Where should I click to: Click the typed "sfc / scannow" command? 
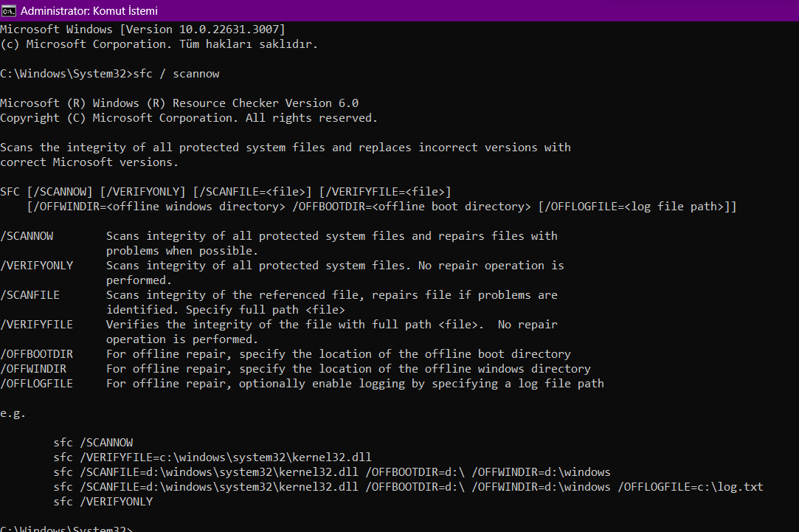point(176,74)
